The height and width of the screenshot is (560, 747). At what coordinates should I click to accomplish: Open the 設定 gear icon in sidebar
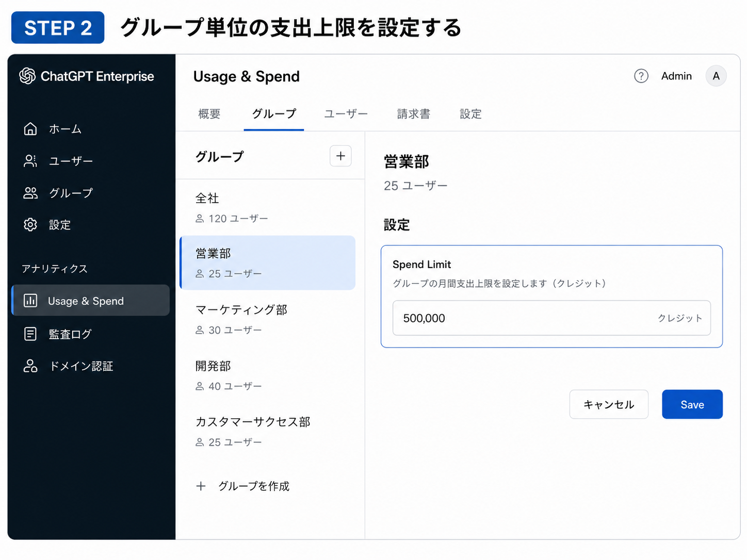pyautogui.click(x=30, y=225)
